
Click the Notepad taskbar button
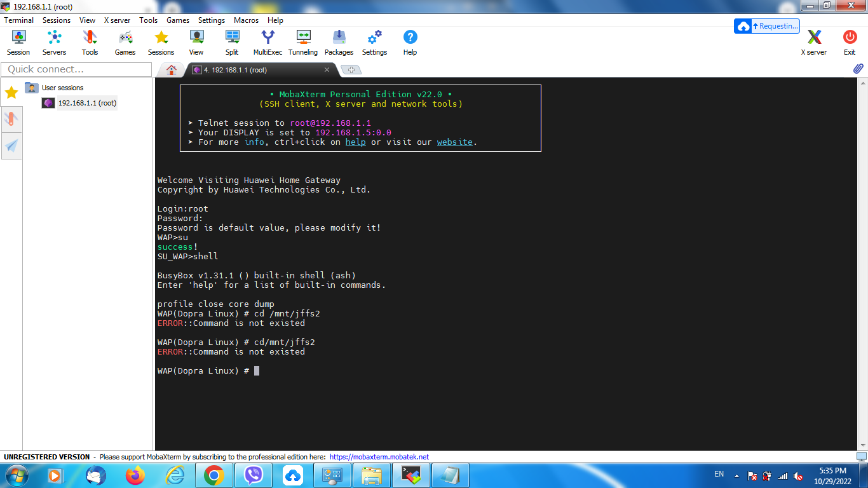pyautogui.click(x=451, y=475)
